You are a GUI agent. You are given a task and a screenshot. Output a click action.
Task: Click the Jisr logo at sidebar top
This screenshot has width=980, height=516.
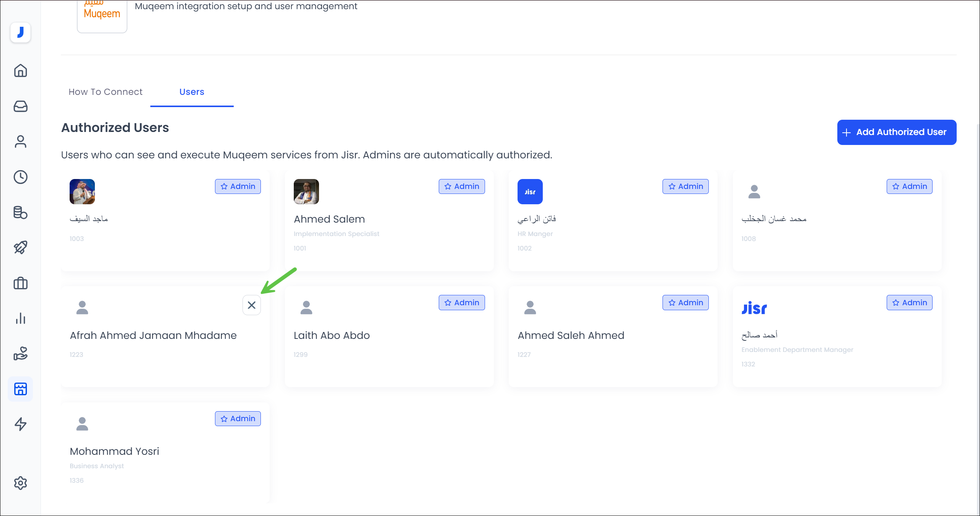[20, 33]
